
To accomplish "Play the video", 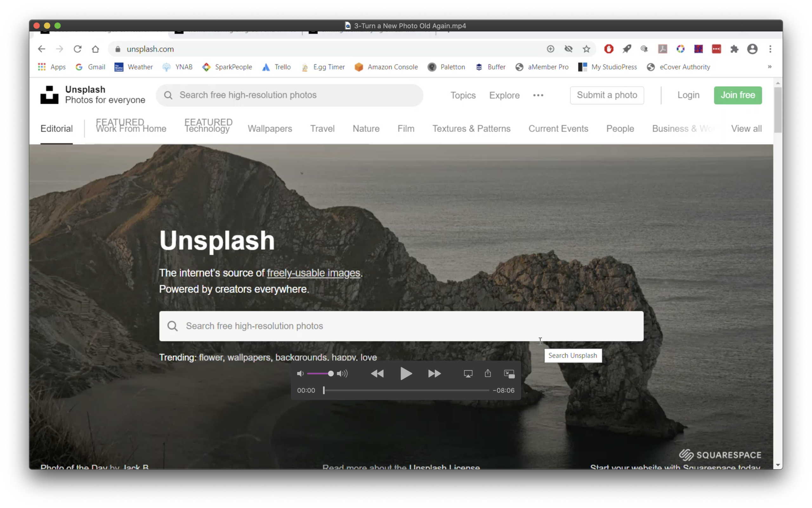I will click(406, 374).
